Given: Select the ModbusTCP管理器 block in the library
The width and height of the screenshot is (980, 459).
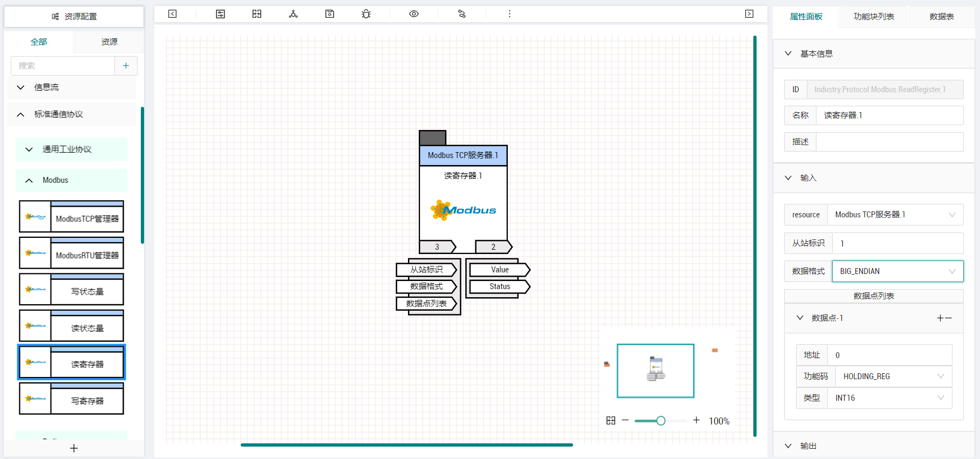Looking at the screenshot, I should pyautogui.click(x=72, y=217).
